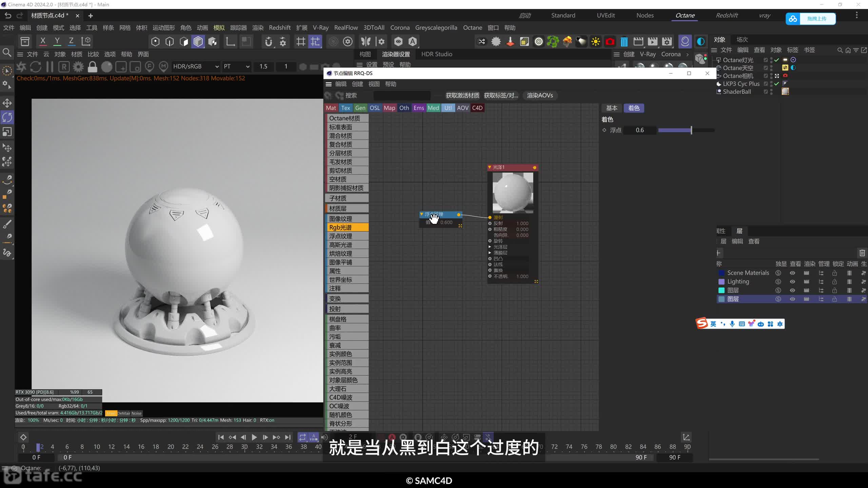868x488 pixels.
Task: Open the 渲染 menu in menu bar
Action: [x=258, y=28]
